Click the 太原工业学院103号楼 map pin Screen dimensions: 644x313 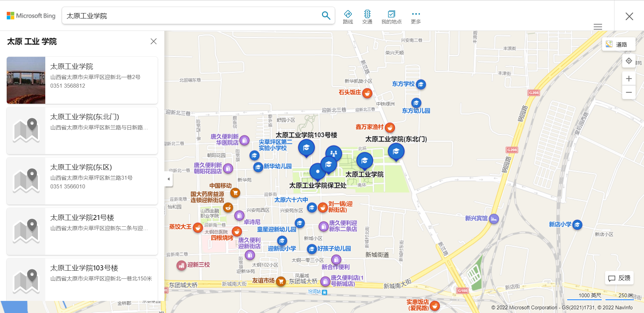pos(306,148)
